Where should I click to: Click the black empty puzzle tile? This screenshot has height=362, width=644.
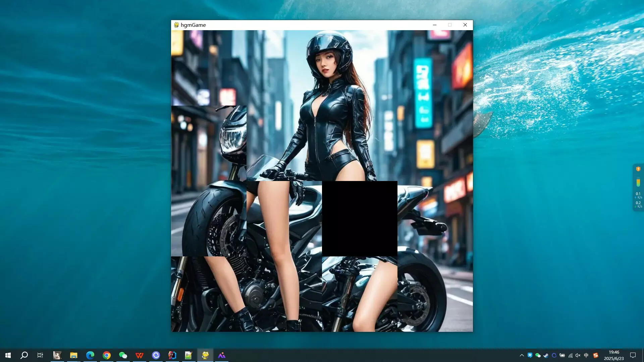point(359,218)
